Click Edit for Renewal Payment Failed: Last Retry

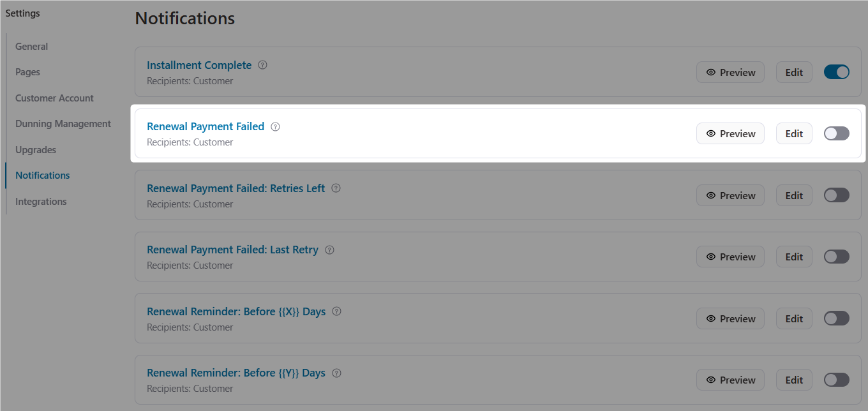794,256
